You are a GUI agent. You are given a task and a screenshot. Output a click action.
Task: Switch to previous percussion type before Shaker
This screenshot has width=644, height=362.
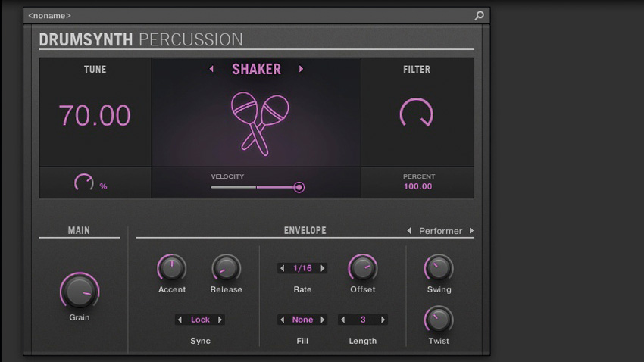[211, 69]
